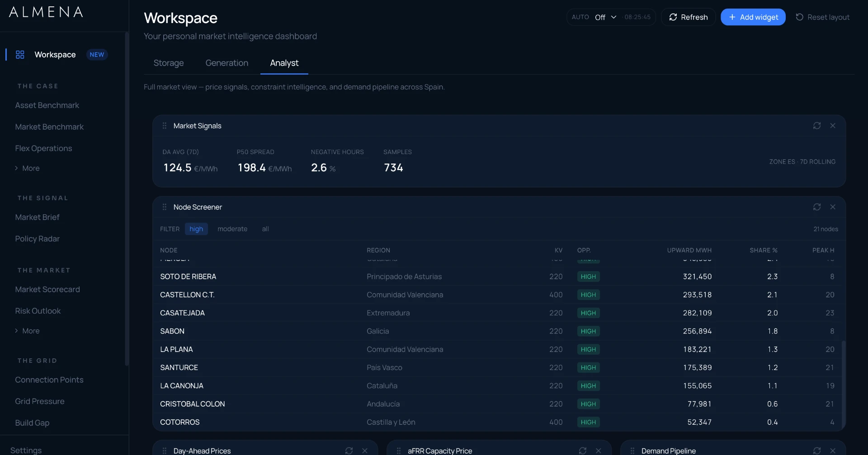Click the left sidebar scrollbar
Viewport: 868px width, 455px height.
pyautogui.click(x=127, y=199)
